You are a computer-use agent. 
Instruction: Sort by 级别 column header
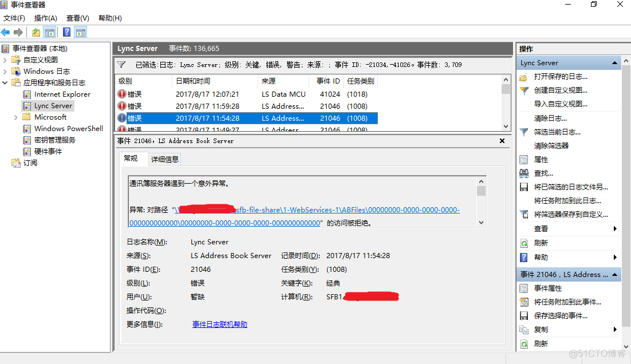(144, 81)
